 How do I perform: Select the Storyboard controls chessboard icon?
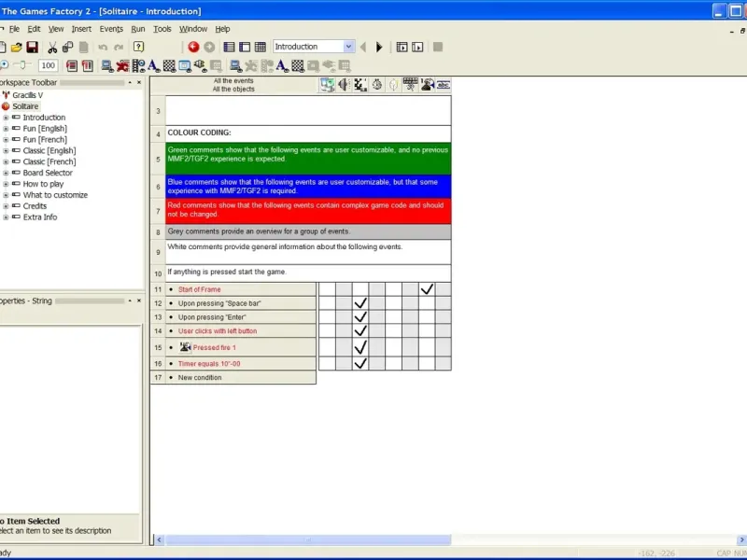pyautogui.click(x=360, y=85)
